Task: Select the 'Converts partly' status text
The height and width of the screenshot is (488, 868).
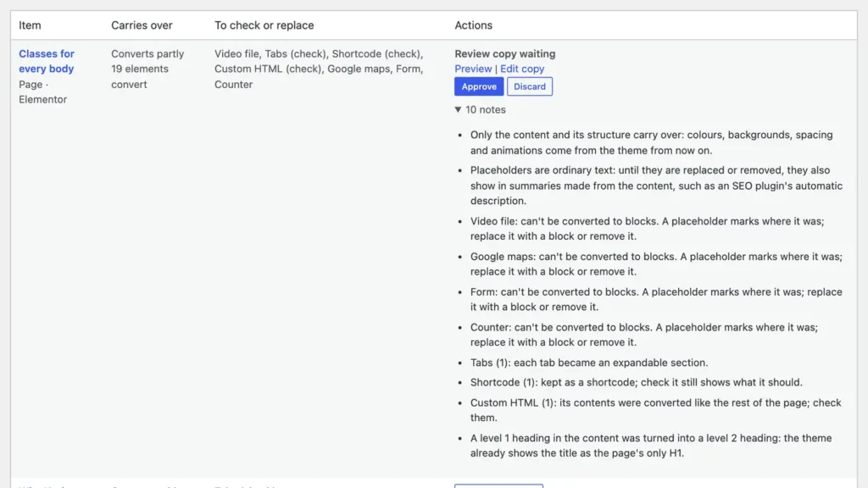Action: 147,53
